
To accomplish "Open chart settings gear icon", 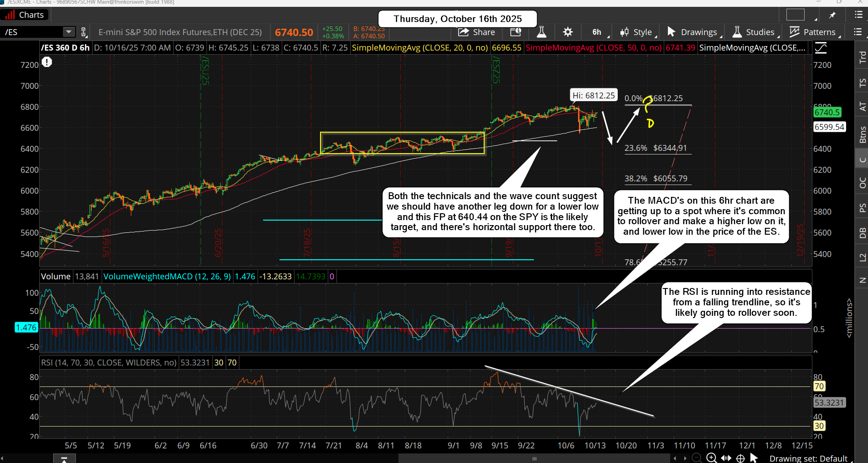I will click(x=568, y=32).
